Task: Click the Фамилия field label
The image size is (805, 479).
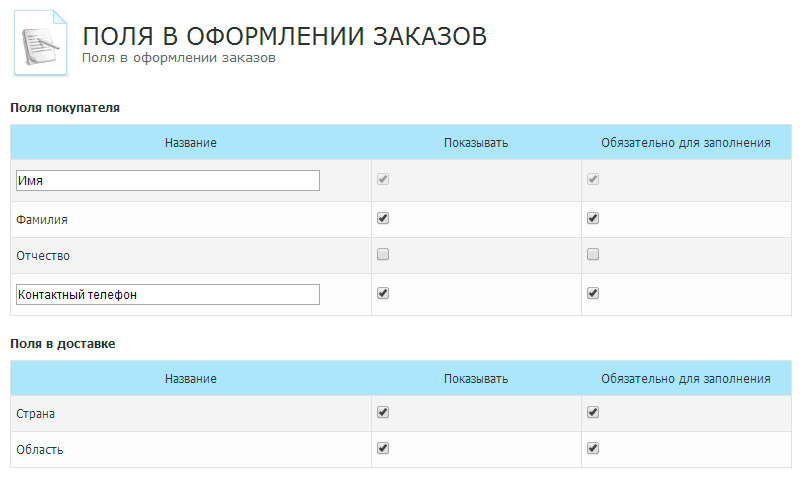Action: (x=43, y=219)
